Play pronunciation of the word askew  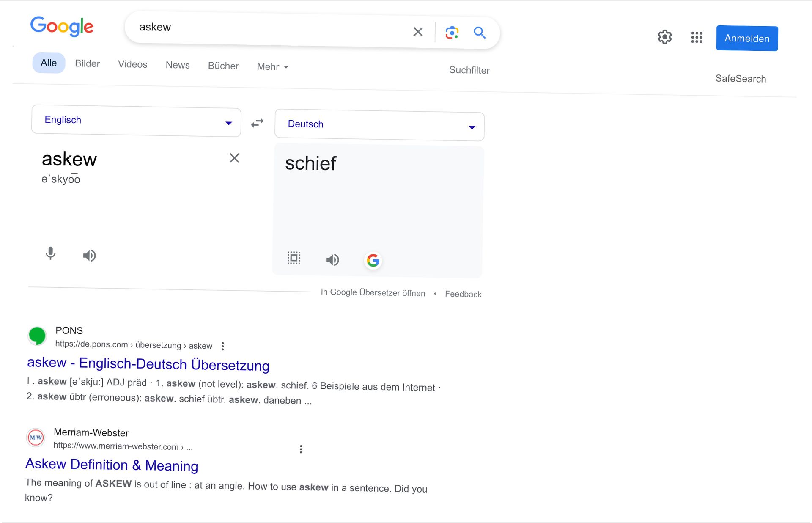pyautogui.click(x=89, y=256)
